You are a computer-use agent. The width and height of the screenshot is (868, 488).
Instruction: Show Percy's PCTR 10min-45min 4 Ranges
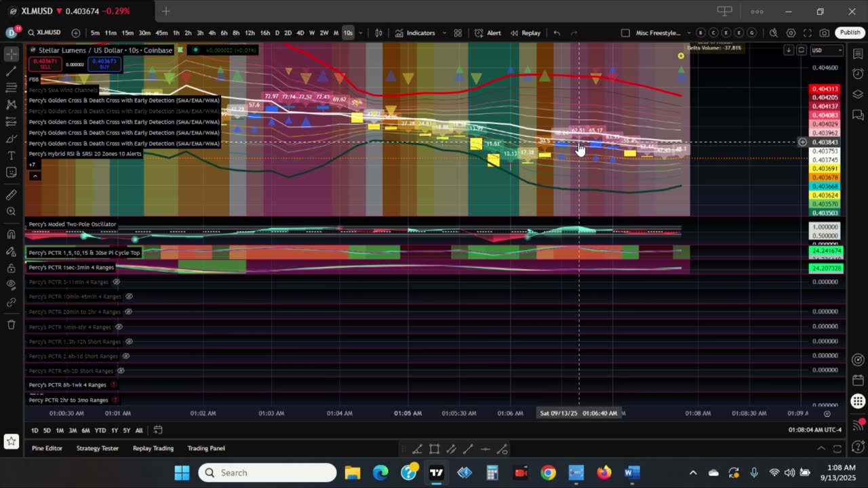[129, 296]
